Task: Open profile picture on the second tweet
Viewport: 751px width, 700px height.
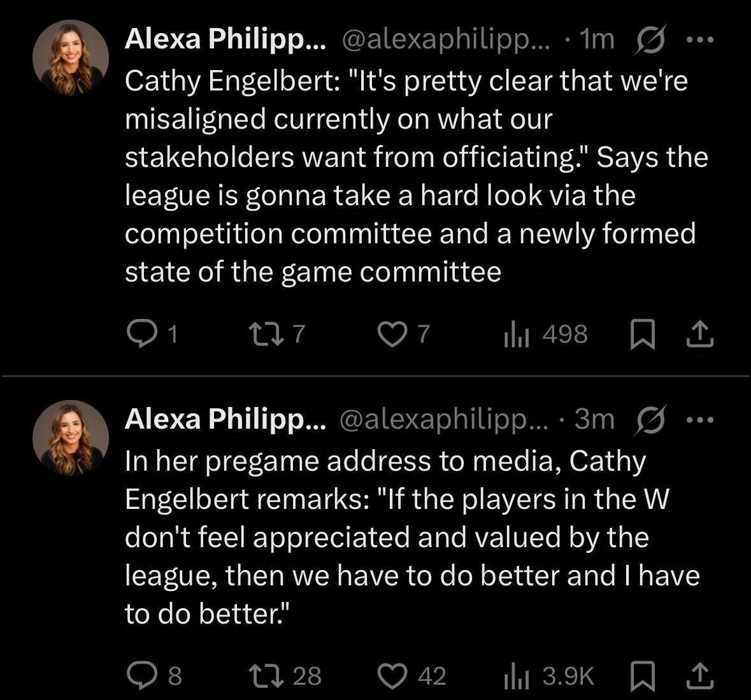Action: click(71, 438)
